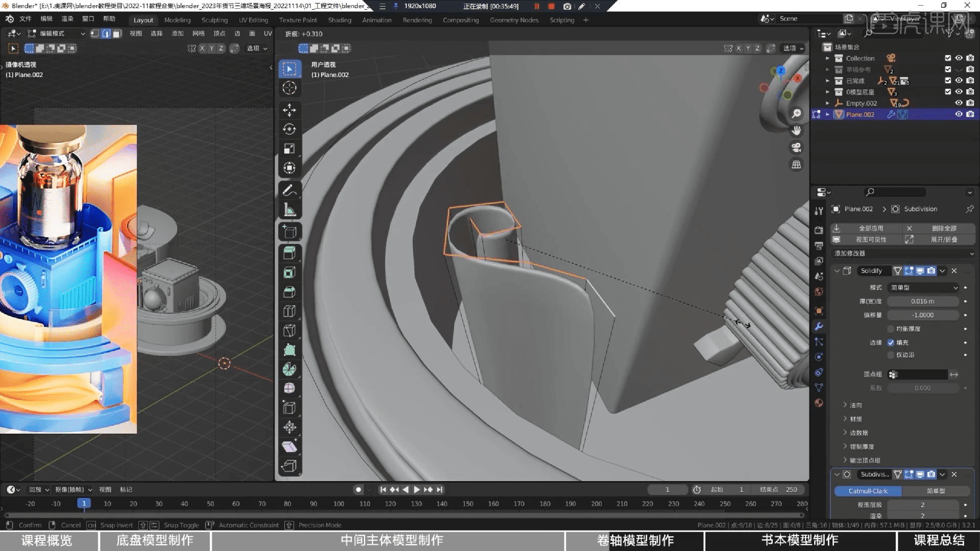Click the pan view hand icon
This screenshot has width=980, height=551.
(796, 131)
